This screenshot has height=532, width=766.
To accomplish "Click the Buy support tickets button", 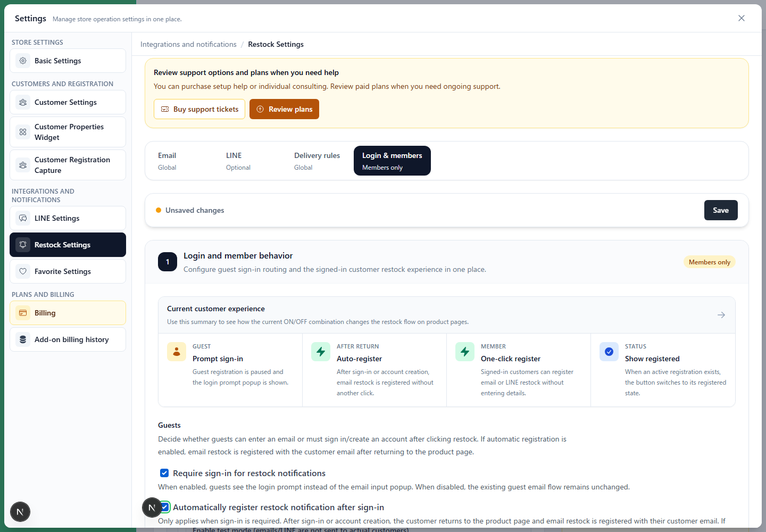I will tap(199, 109).
